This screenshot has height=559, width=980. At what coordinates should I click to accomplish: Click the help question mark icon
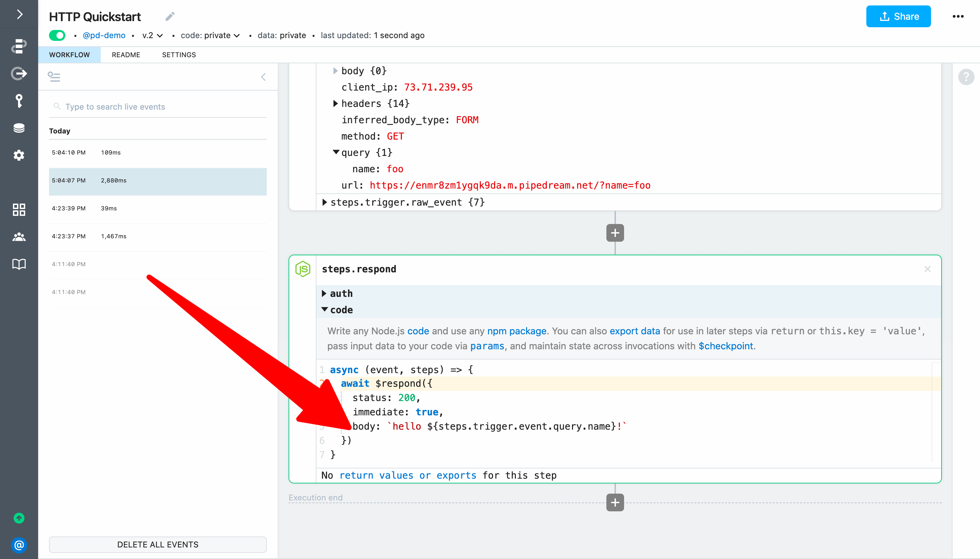pyautogui.click(x=966, y=77)
